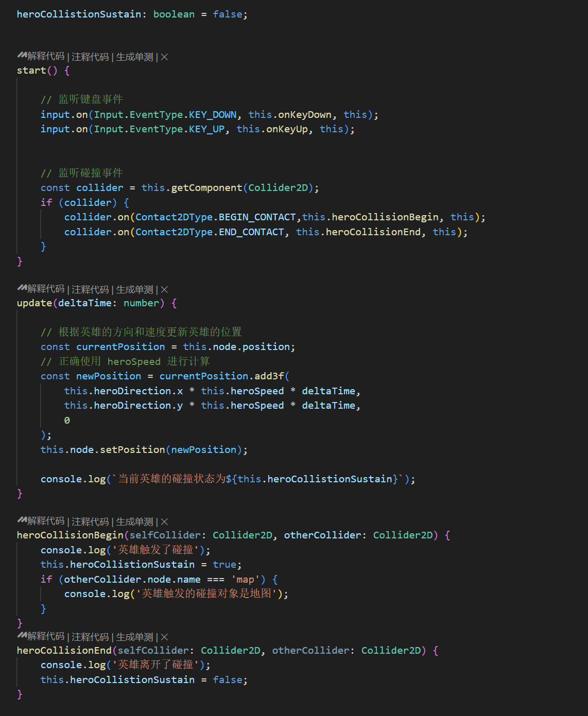Click the comment '// 正确使用 heroSpeed 进行计算'
The image size is (588, 716).
pos(125,361)
